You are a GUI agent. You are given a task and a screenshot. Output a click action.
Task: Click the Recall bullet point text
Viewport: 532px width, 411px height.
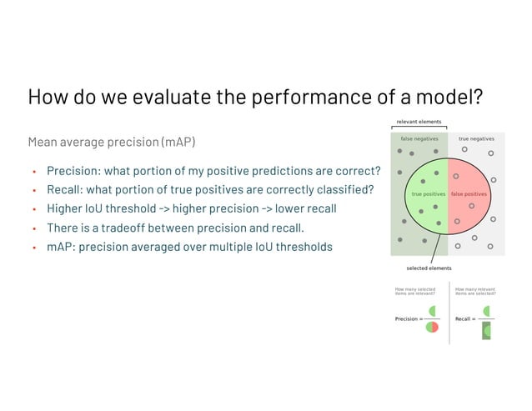point(210,189)
